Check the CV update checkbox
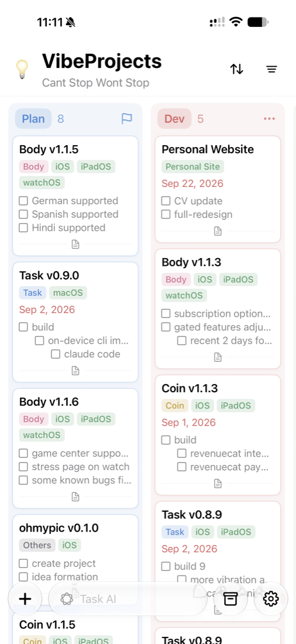 (x=166, y=201)
